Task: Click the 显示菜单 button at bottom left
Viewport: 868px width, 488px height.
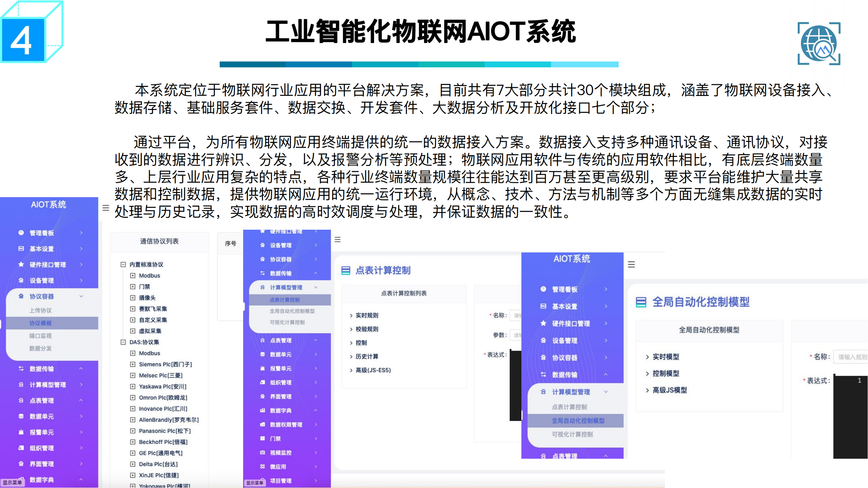Action: tap(12, 482)
